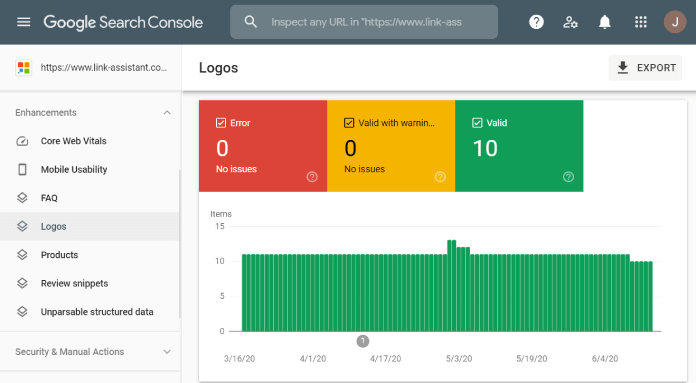Open Unparsable structured data report
696x383 pixels.
pyautogui.click(x=90, y=312)
